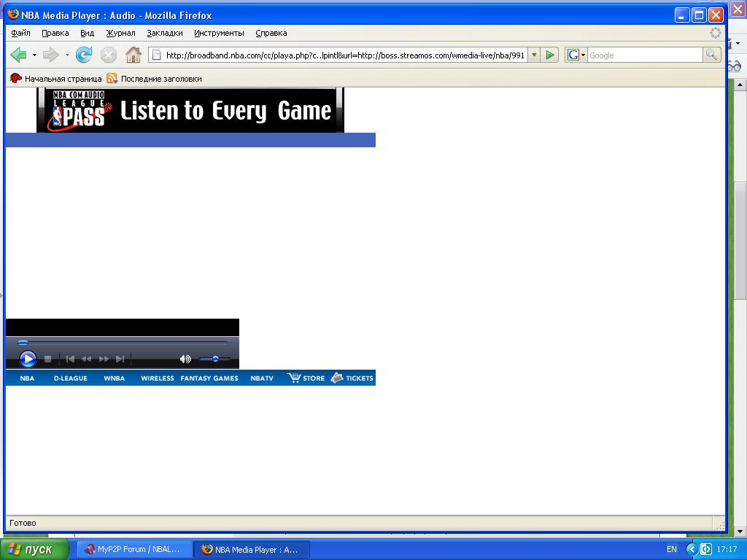Click the system tray clock 17:17
Screen dimensions: 747x560
(x=727, y=549)
